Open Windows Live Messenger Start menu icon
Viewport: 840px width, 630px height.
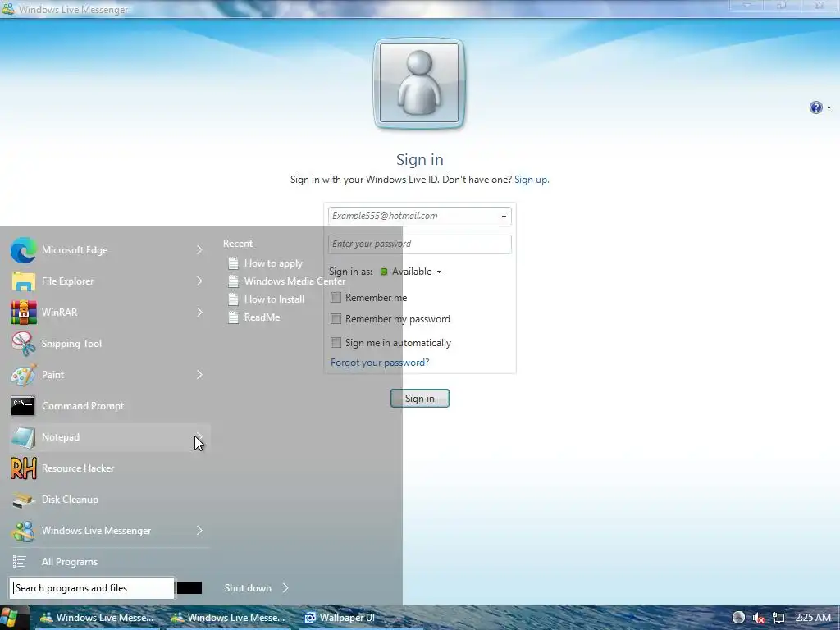coord(24,531)
